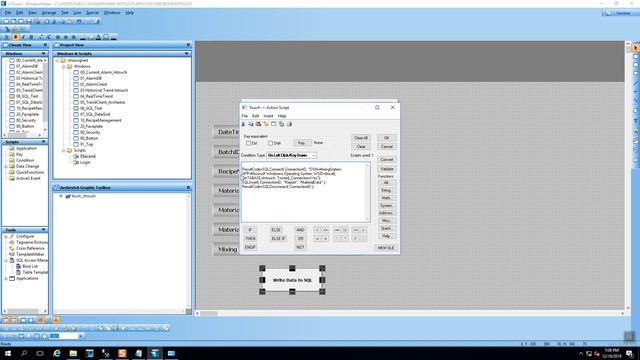Screen dimensions: 640x360
Task: Select 07_SQL_DataGrid in Project View
Action: point(95,114)
